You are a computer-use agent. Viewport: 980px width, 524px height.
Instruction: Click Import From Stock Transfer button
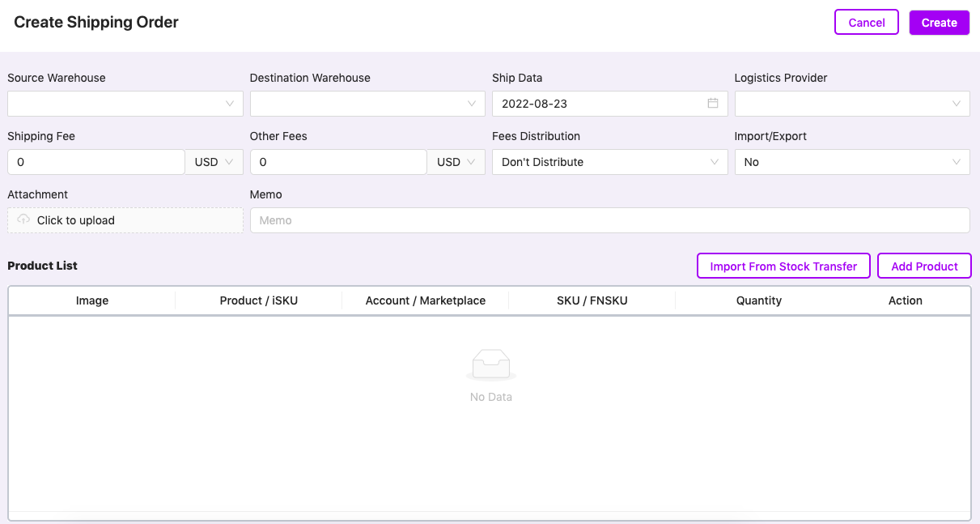783,266
